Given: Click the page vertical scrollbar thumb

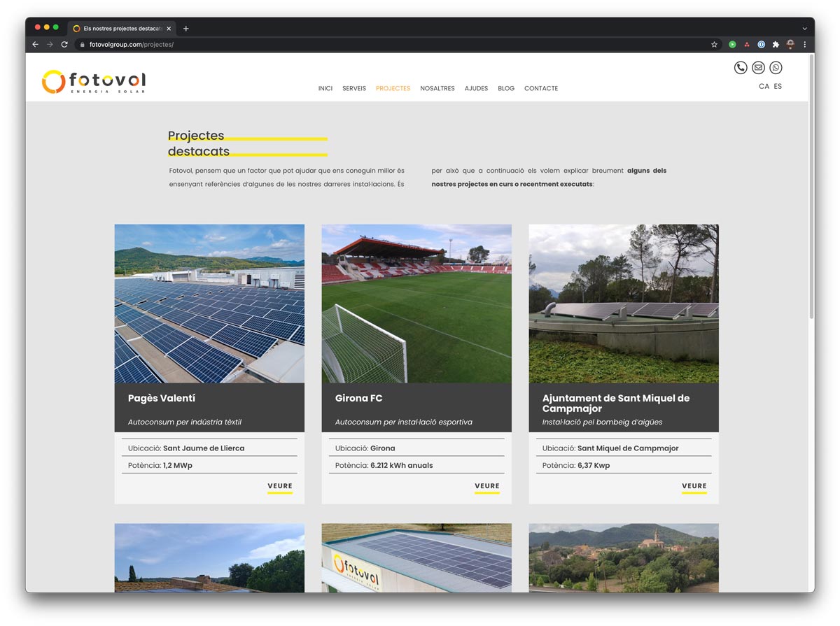Looking at the screenshot, I should 811,187.
